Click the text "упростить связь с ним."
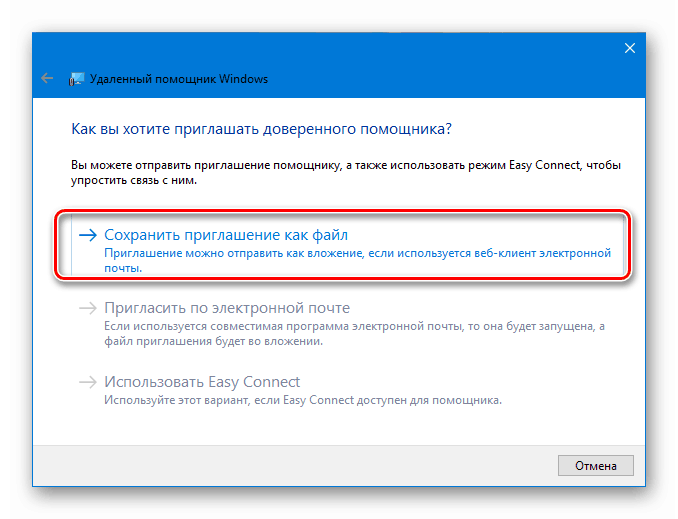The width and height of the screenshot is (678, 519). point(134,181)
